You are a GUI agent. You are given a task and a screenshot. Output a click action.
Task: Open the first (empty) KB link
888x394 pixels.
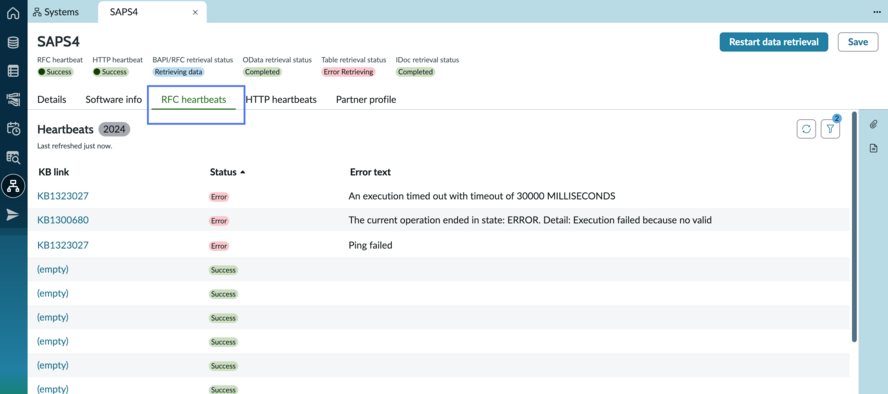point(53,269)
